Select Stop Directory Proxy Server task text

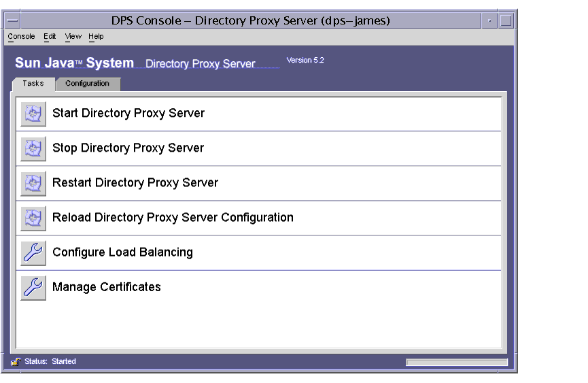pyautogui.click(x=128, y=148)
